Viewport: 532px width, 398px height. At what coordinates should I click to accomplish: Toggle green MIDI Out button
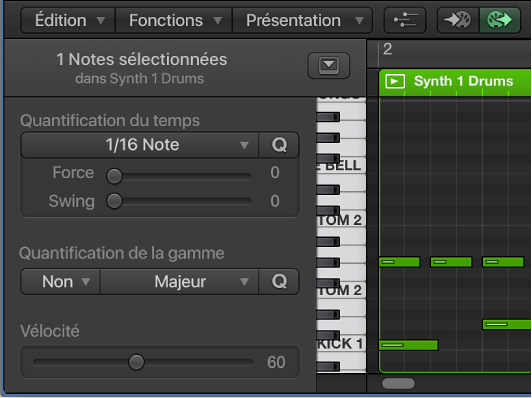coord(499,20)
